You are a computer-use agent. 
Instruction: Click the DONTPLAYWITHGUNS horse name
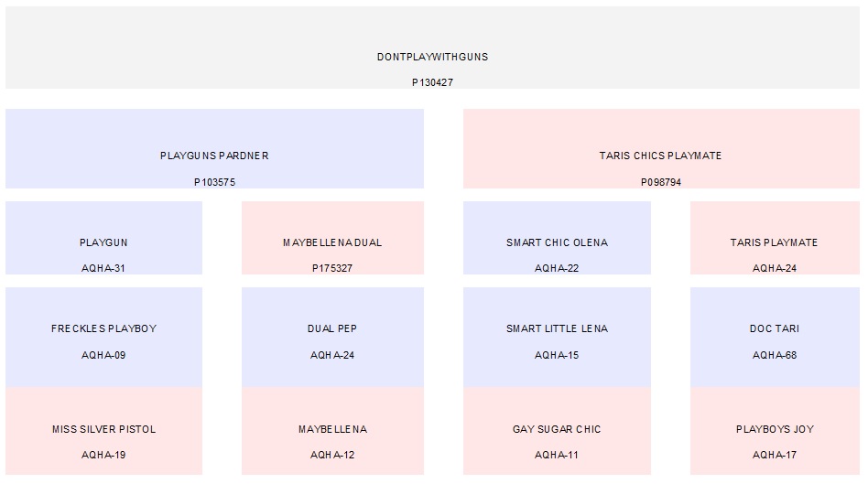point(432,57)
